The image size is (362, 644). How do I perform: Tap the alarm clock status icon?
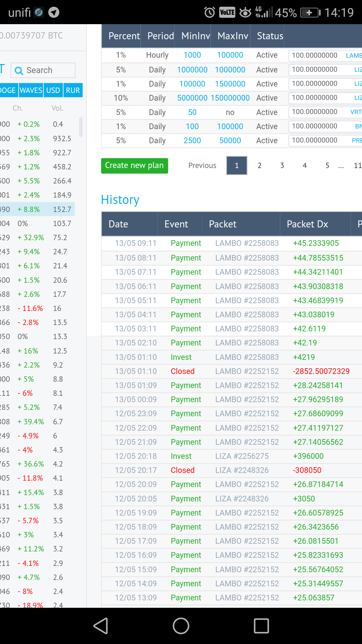click(x=210, y=12)
